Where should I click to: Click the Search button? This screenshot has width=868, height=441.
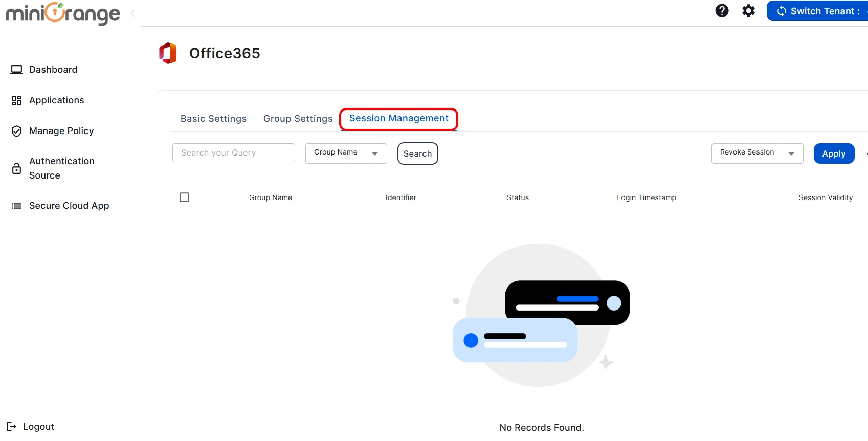pyautogui.click(x=418, y=153)
